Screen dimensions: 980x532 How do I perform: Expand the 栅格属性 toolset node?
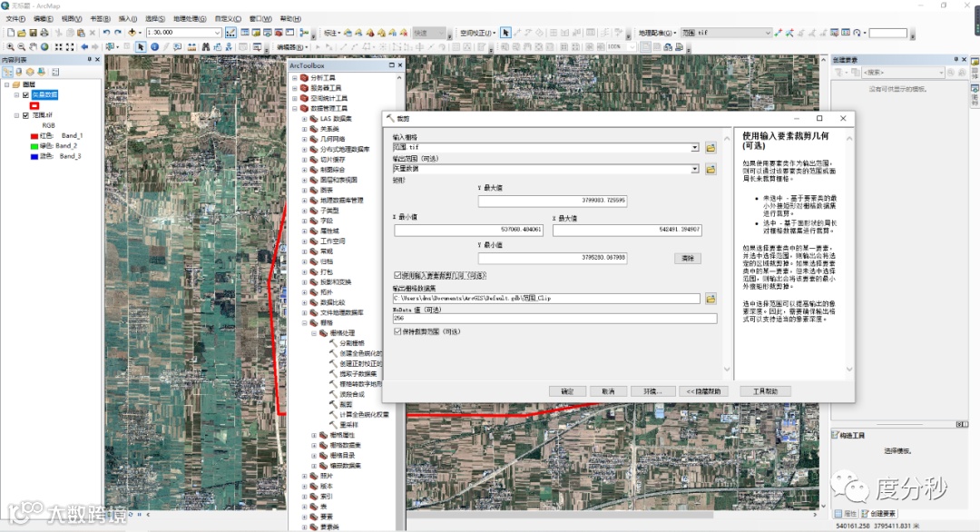(x=314, y=435)
